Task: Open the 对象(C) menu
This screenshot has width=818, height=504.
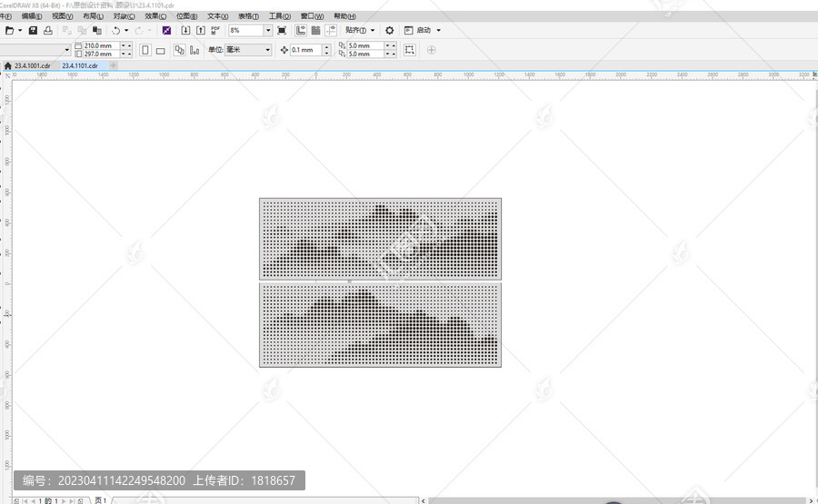Action: point(125,16)
